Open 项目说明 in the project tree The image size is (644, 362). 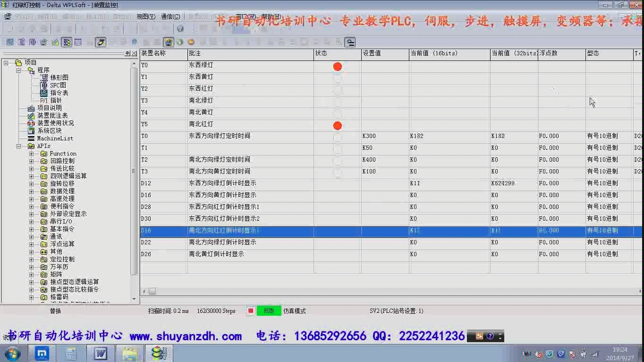click(49, 108)
